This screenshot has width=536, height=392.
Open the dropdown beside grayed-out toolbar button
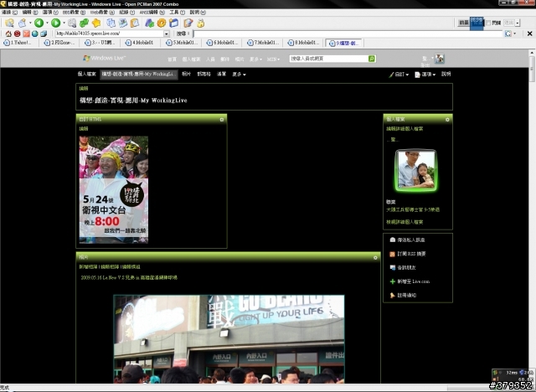(518, 23)
